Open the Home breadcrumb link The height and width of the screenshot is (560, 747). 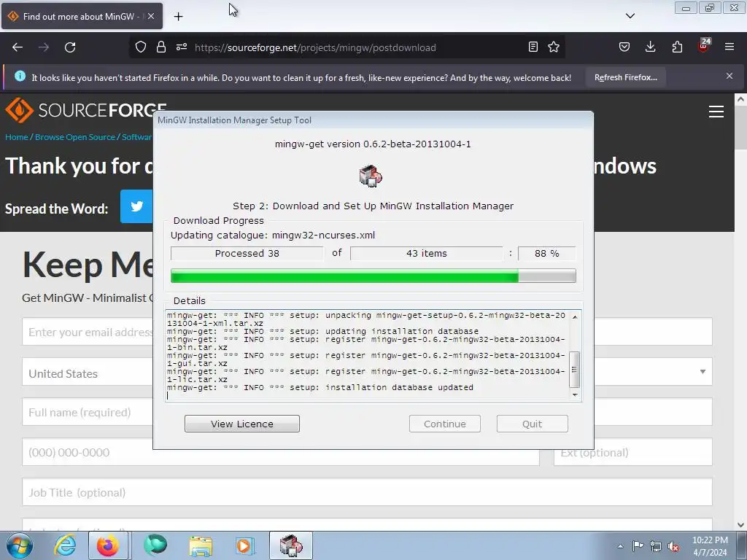tap(17, 137)
